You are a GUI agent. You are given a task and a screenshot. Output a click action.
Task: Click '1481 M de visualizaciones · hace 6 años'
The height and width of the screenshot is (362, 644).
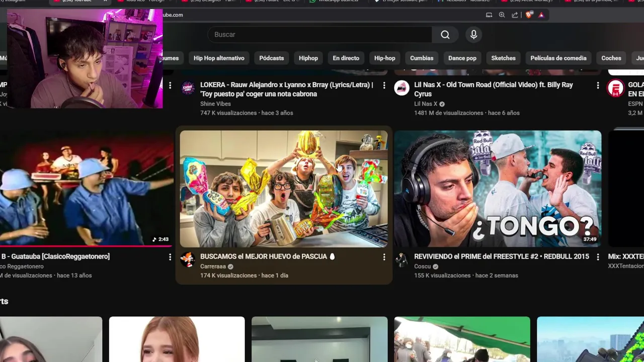[x=467, y=113]
